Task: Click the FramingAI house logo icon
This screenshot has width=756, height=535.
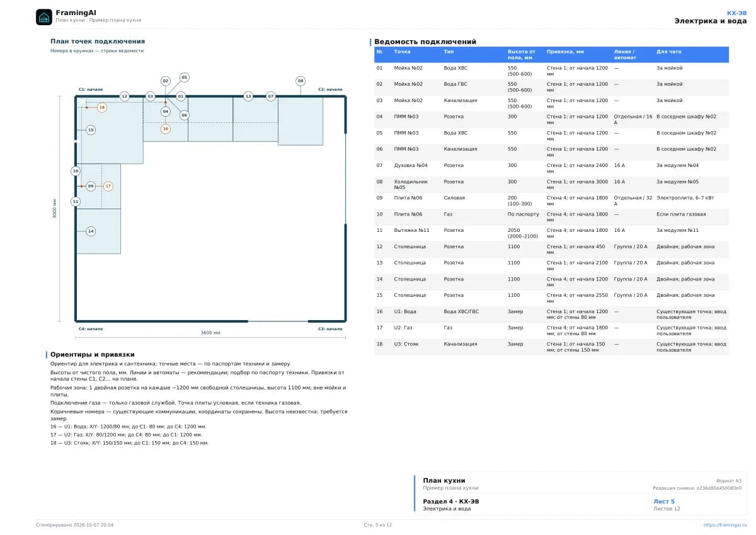Action: point(44,17)
